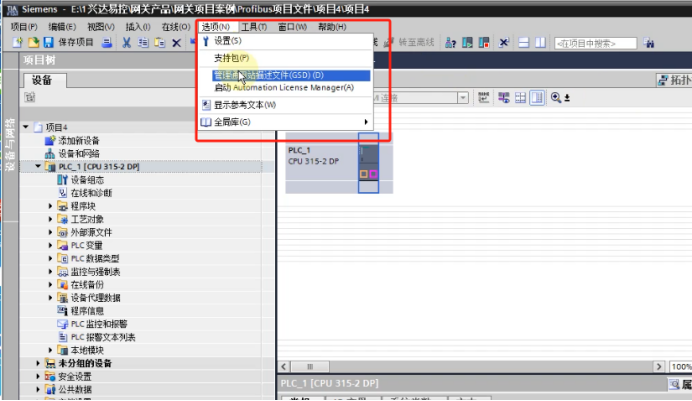Click the scroll left arrow in network view
This screenshot has height=401, width=692.
click(284, 367)
